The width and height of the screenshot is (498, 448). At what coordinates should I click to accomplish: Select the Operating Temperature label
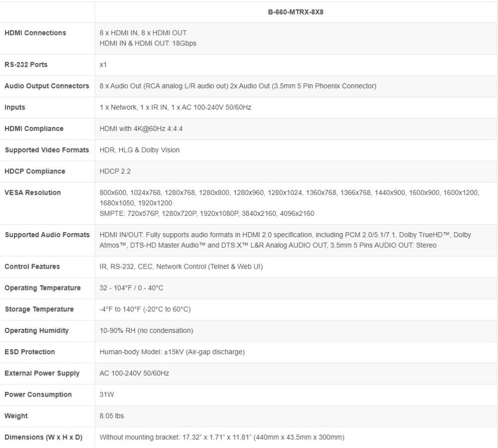tap(42, 288)
